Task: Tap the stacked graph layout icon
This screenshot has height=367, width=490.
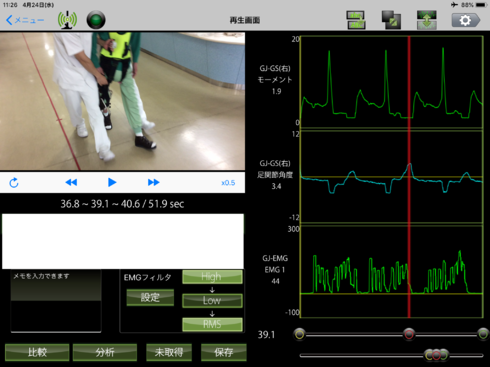Action: click(356, 20)
